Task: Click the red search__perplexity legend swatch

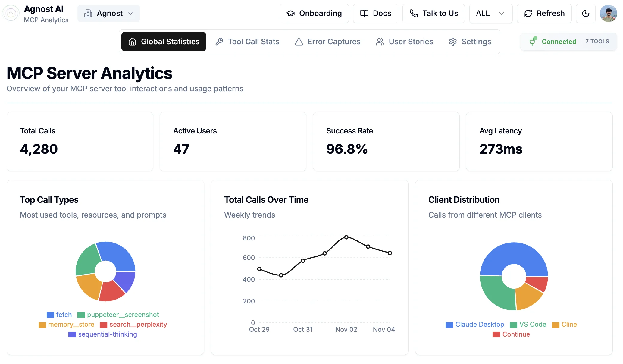Action: [103, 325]
